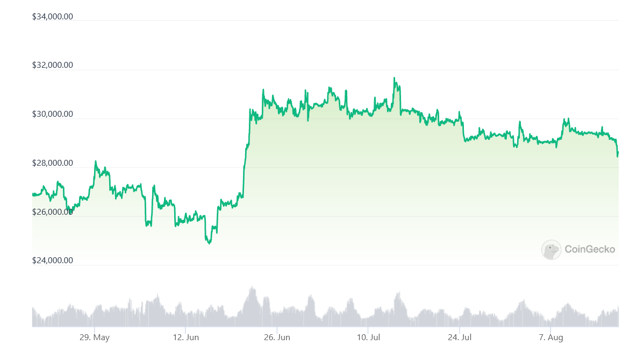Select the $32,000.00 y-axis label
Image resolution: width=644 pixels, height=352 pixels.
pos(53,66)
